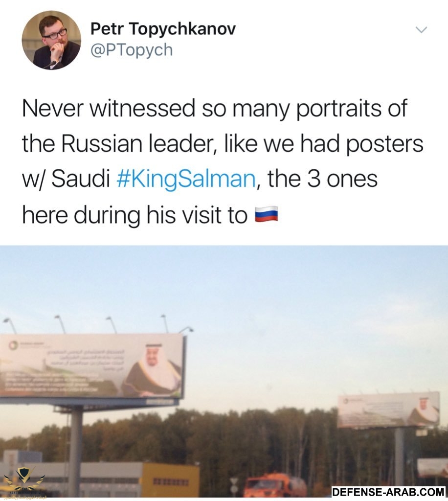This screenshot has width=448, height=501.
Task: Open the #KingSalman hashtag
Action: [186, 179]
